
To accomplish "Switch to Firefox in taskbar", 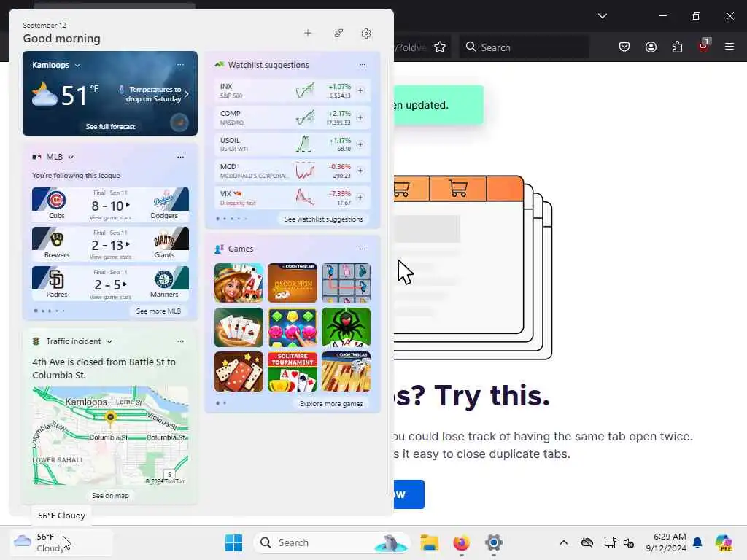I will tap(461, 542).
